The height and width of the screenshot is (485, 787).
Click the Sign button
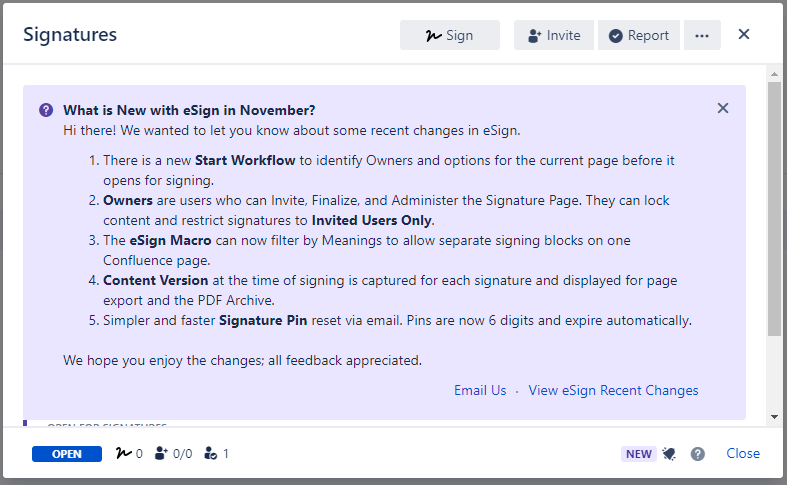(x=449, y=35)
